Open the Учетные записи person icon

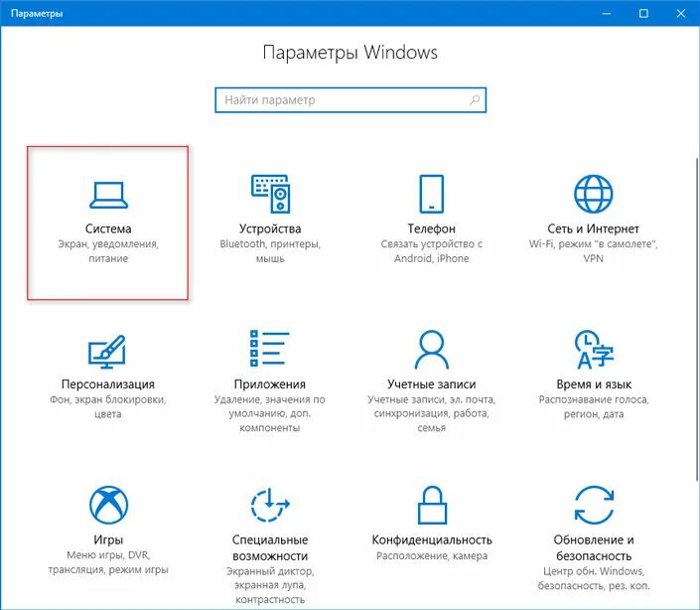click(431, 349)
